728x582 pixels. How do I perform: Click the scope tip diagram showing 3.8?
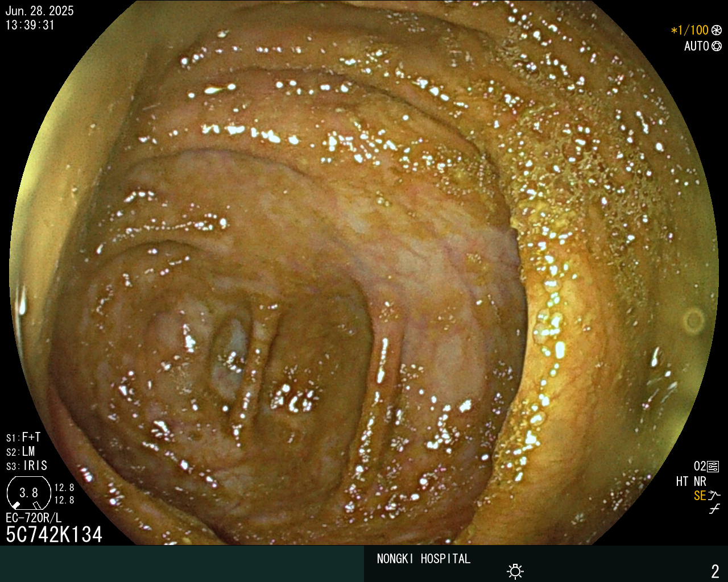click(28, 493)
